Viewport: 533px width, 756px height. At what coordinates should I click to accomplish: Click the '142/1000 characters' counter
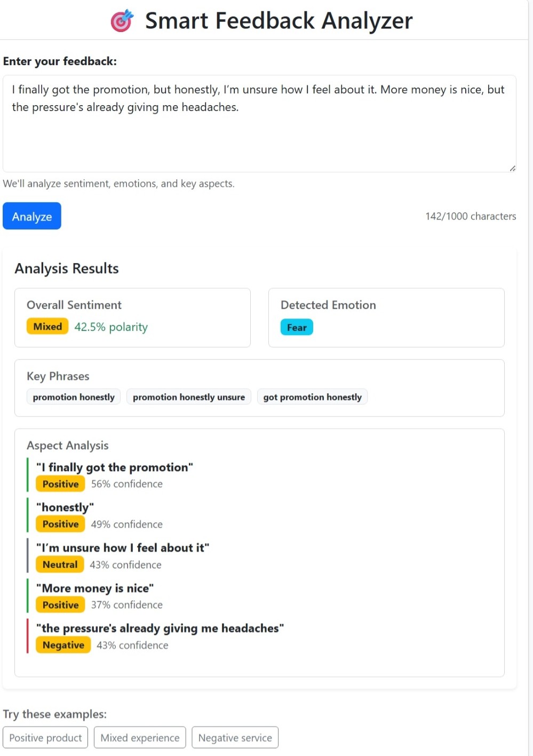pyautogui.click(x=470, y=216)
